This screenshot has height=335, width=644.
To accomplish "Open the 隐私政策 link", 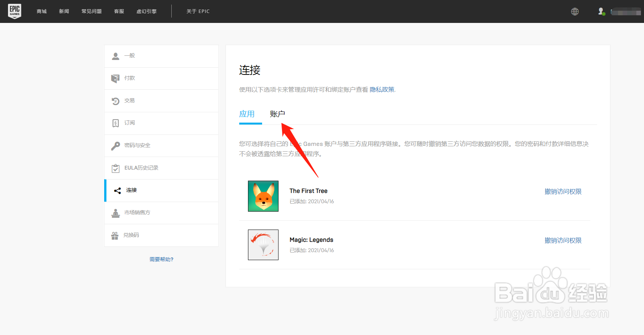I will (382, 89).
